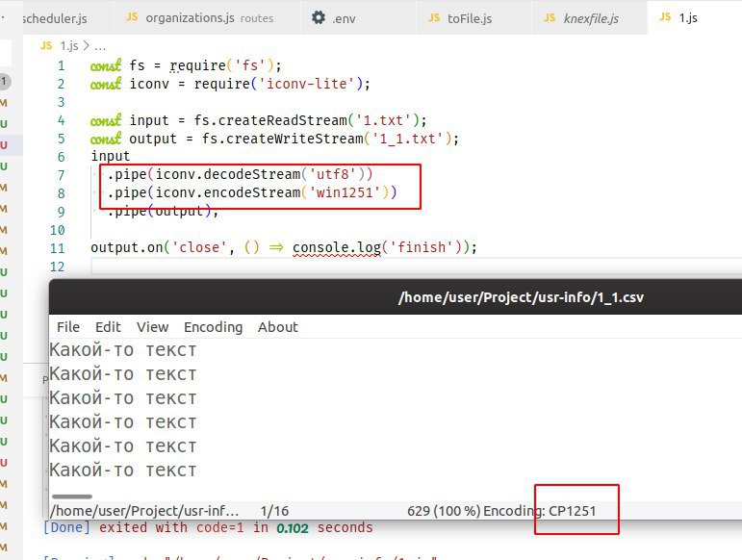Open the File menu in text viewer
Image resolution: width=742 pixels, height=560 pixels.
(68, 327)
